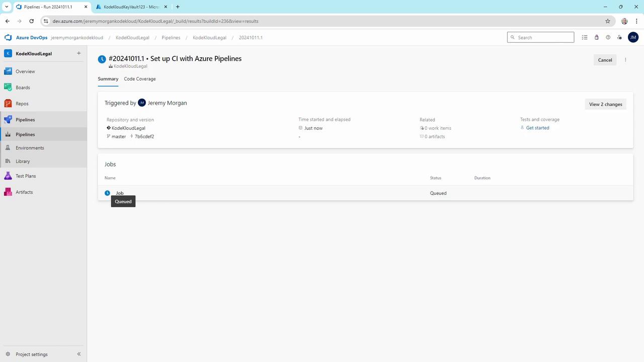
Task: Open a new browser tab
Action: 178,7
